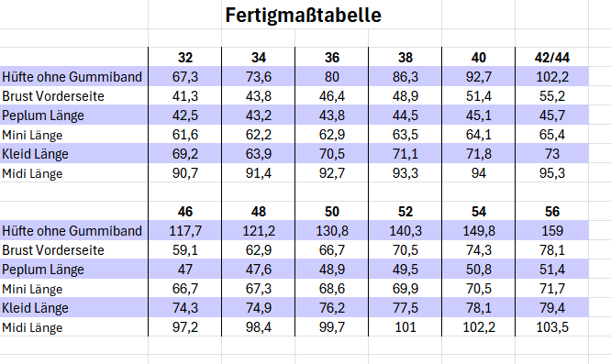Screen dimensions: 611x364
Task: Click the size 56 header cell
Action: coord(551,212)
